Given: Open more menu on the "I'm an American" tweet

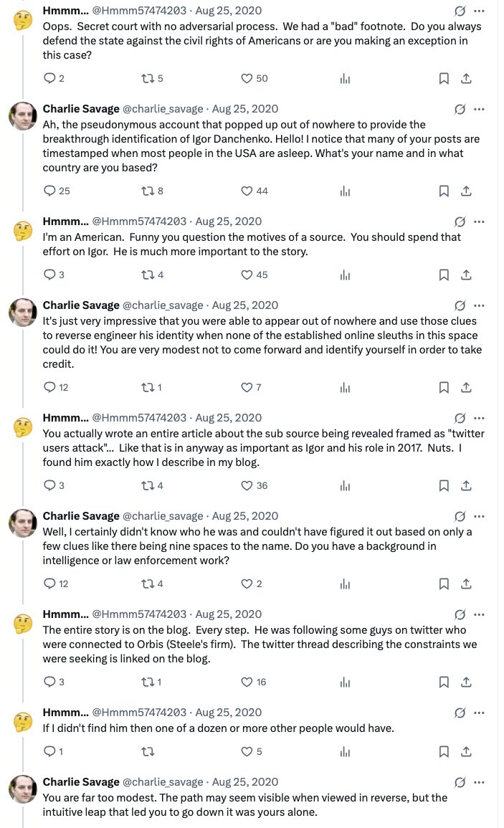Looking at the screenshot, I should coord(479,222).
